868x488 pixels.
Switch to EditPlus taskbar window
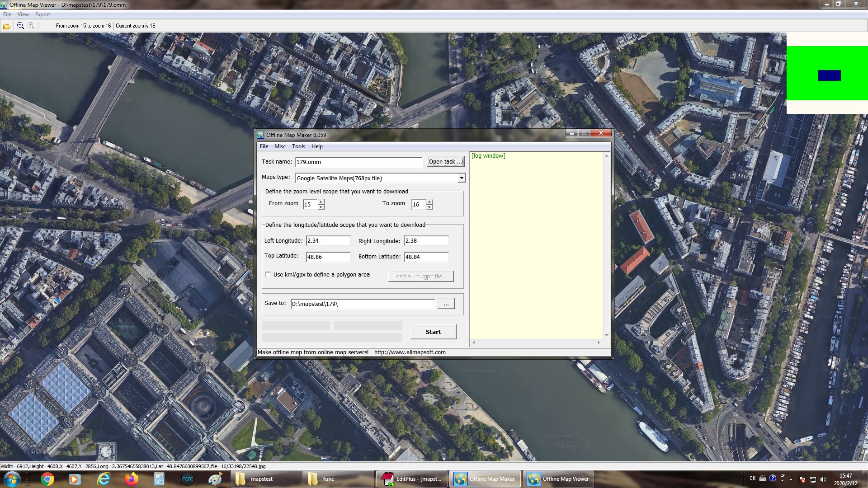point(412,479)
